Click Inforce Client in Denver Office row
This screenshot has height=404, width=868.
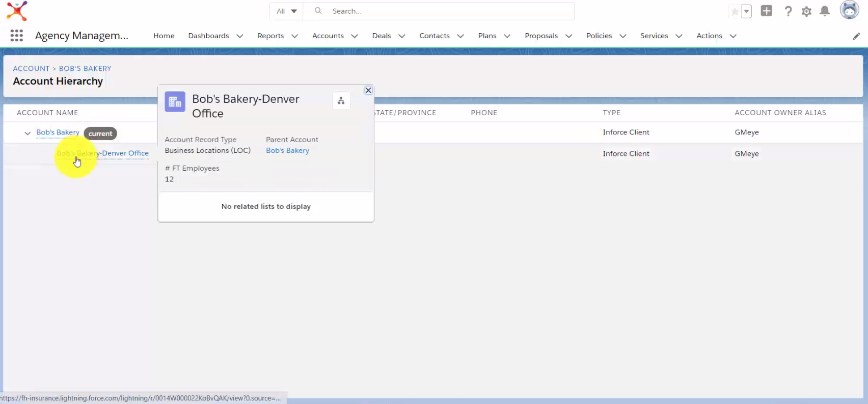coord(626,154)
